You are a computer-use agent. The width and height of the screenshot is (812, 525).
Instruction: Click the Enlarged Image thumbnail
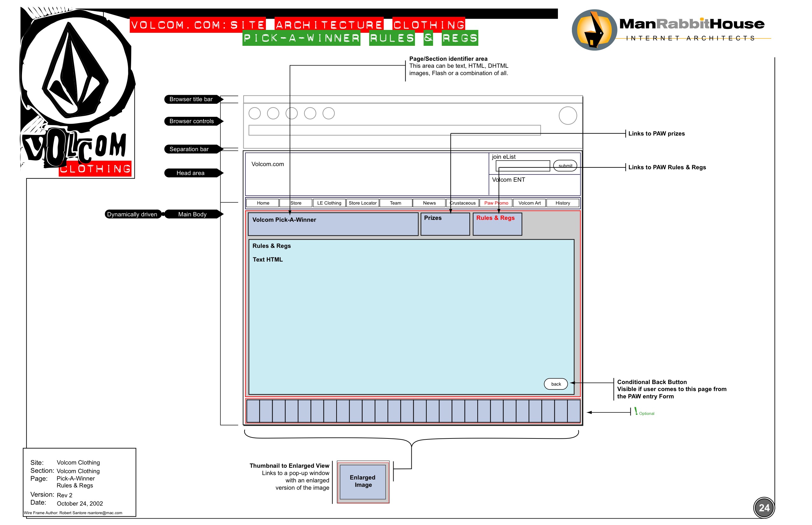363,482
